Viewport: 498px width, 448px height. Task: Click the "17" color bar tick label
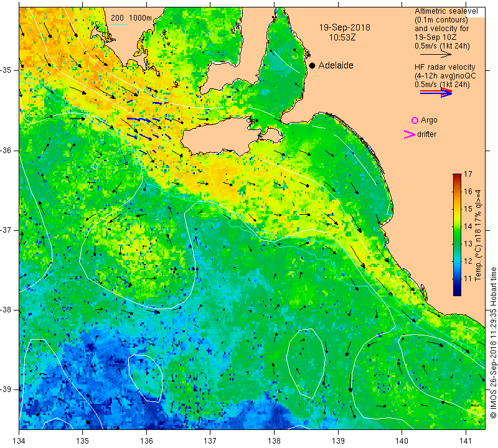coord(468,174)
